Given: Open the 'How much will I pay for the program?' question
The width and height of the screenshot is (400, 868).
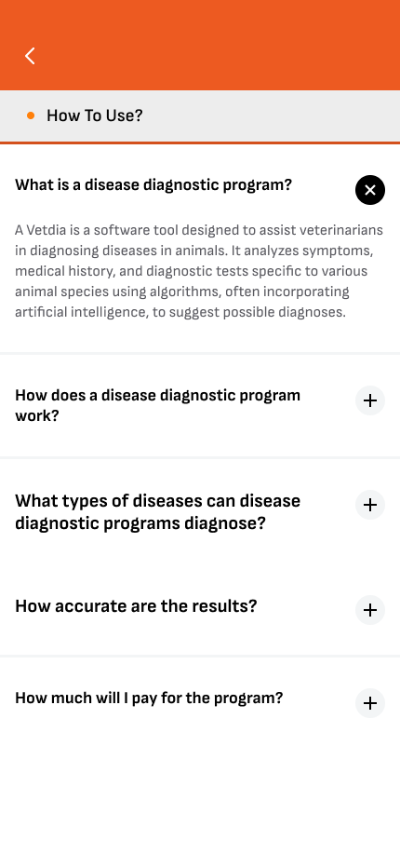Looking at the screenshot, I should coord(149,698).
